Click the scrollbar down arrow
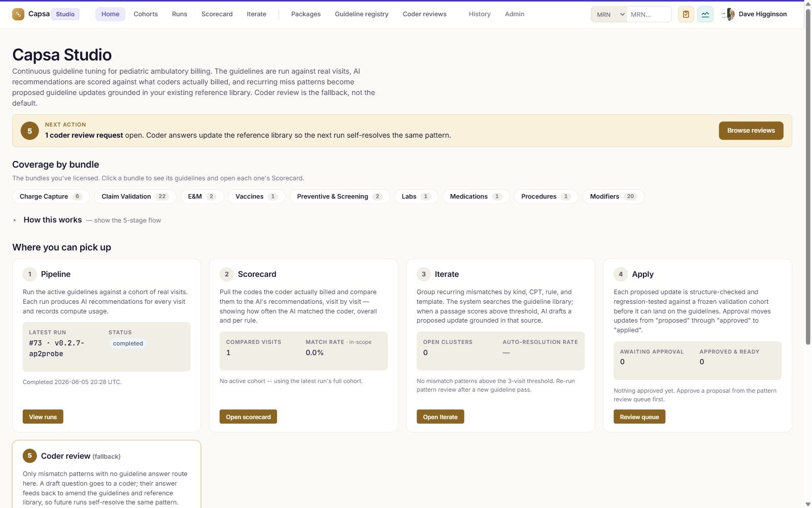Image resolution: width=812 pixels, height=508 pixels. (x=808, y=504)
